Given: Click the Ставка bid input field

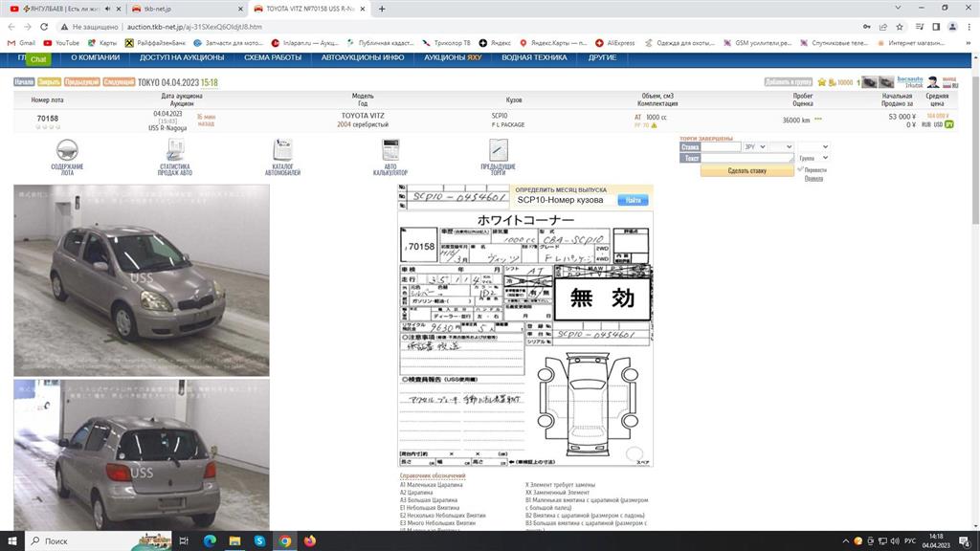Looking at the screenshot, I should [721, 146].
